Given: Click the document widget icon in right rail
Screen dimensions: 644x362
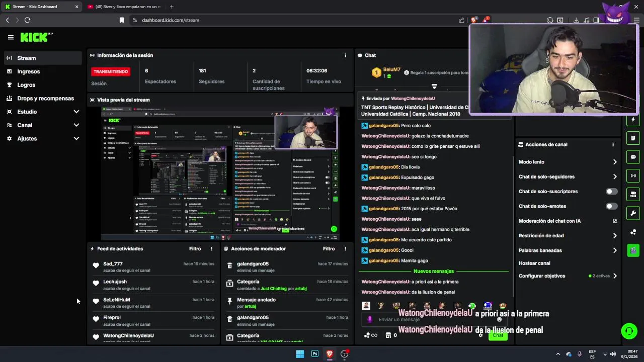Looking at the screenshot, I should click(x=633, y=138).
